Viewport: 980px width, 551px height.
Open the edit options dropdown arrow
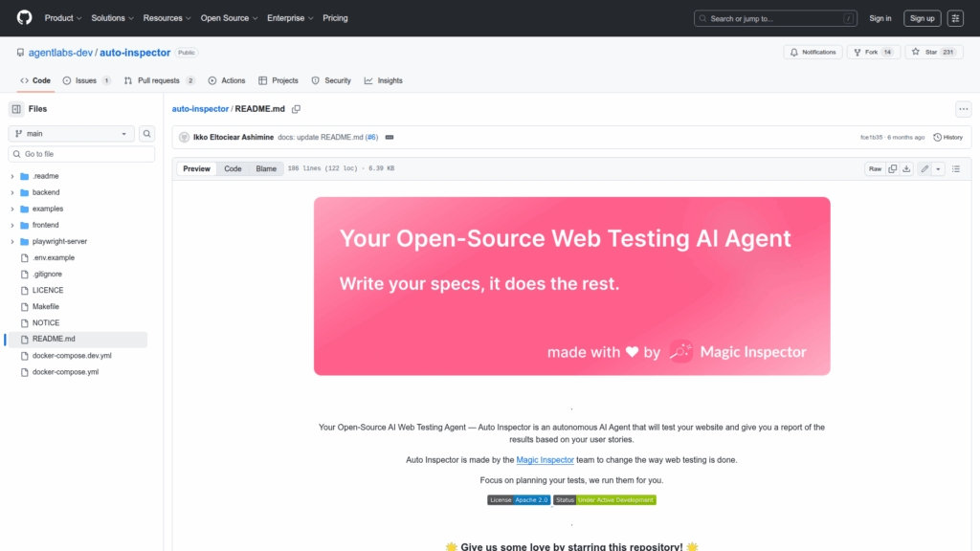point(938,168)
